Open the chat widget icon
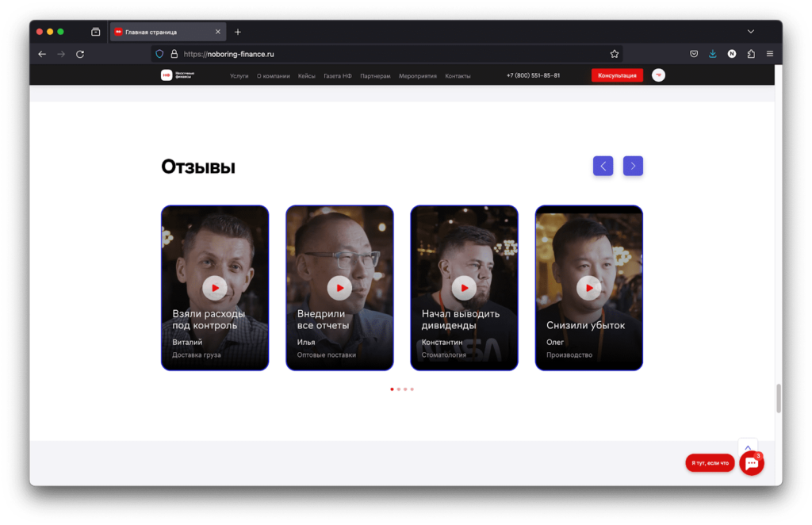The height and width of the screenshot is (525, 812). (751, 464)
